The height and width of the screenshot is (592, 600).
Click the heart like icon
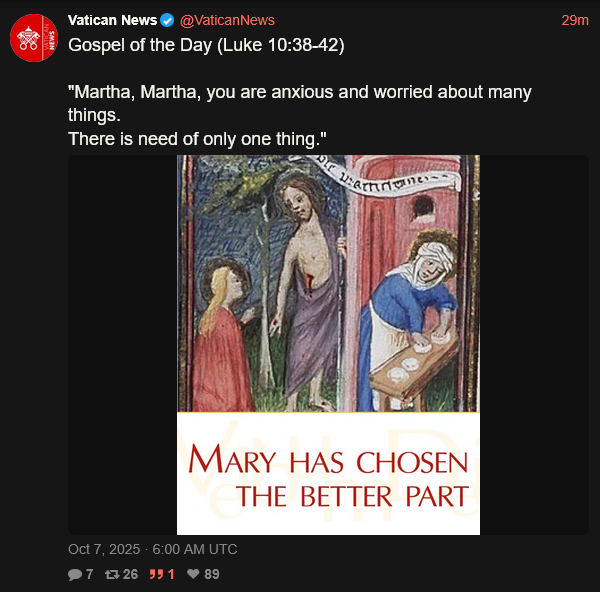[194, 574]
